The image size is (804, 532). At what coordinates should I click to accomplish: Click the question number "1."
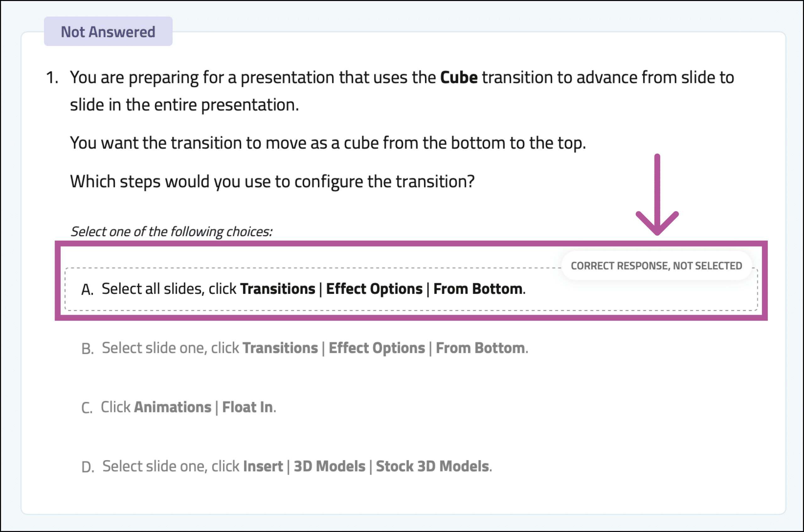tap(52, 77)
